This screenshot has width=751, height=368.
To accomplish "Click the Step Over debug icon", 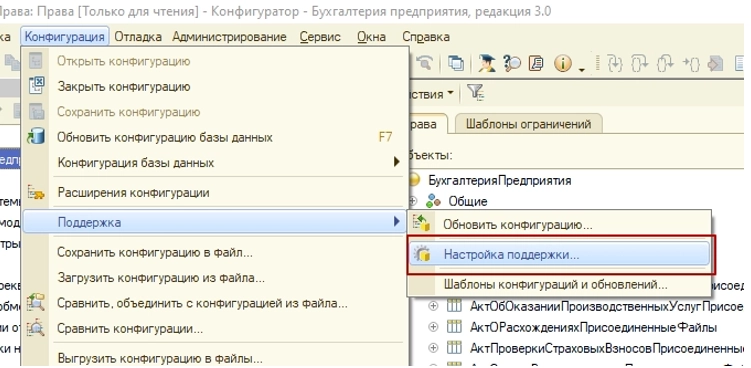I will [640, 63].
